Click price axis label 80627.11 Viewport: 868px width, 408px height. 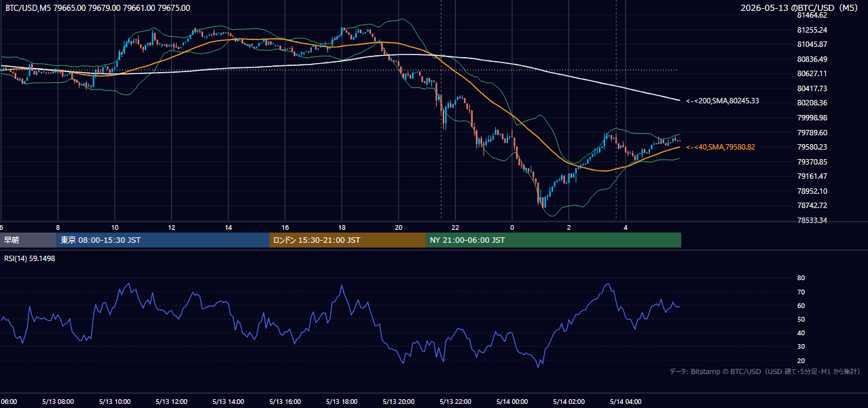[812, 73]
